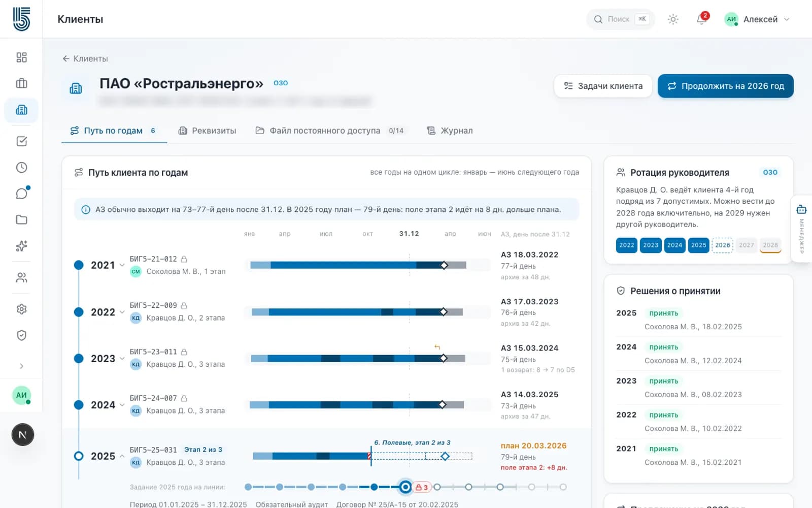Image resolution: width=812 pixels, height=508 pixels.
Task: Open the Журнал tab
Action: [450, 131]
